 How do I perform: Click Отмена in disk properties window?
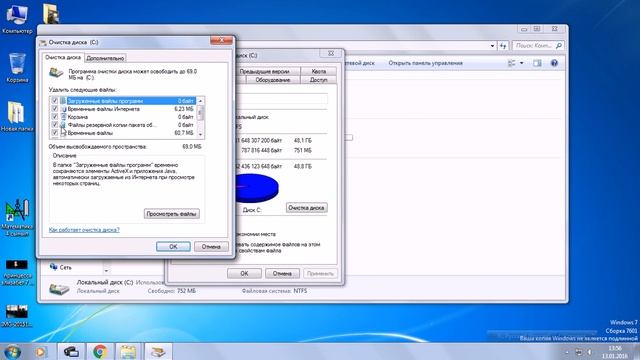tap(282, 273)
